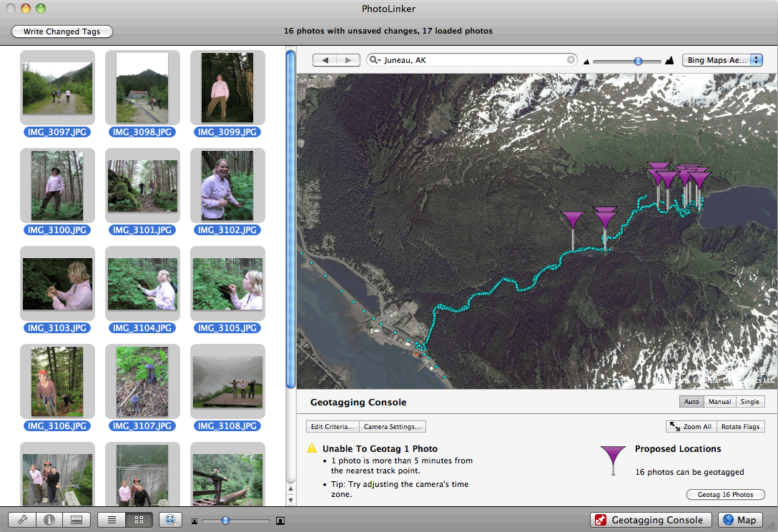Click Write Changed Tags button
The width and height of the screenshot is (778, 532).
[62, 31]
